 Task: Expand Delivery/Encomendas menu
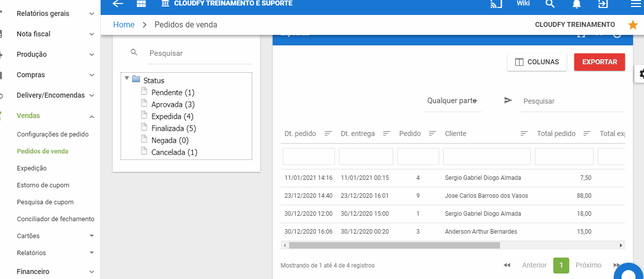click(x=92, y=96)
